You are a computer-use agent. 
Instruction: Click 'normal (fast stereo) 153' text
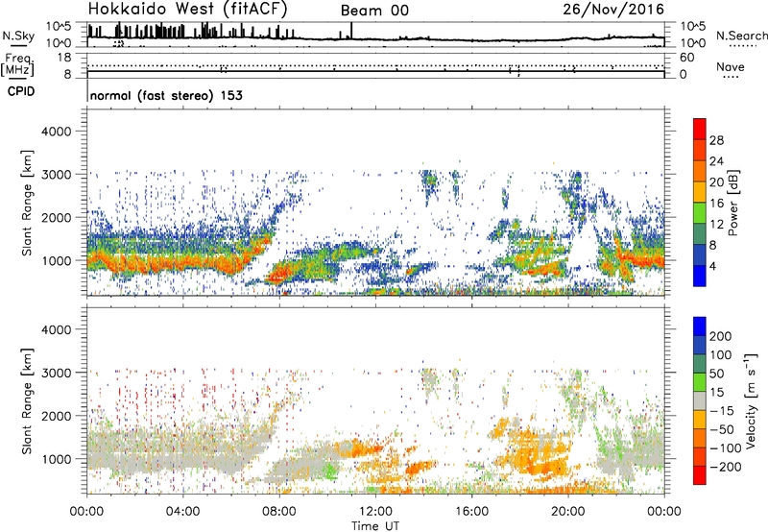coord(166,95)
